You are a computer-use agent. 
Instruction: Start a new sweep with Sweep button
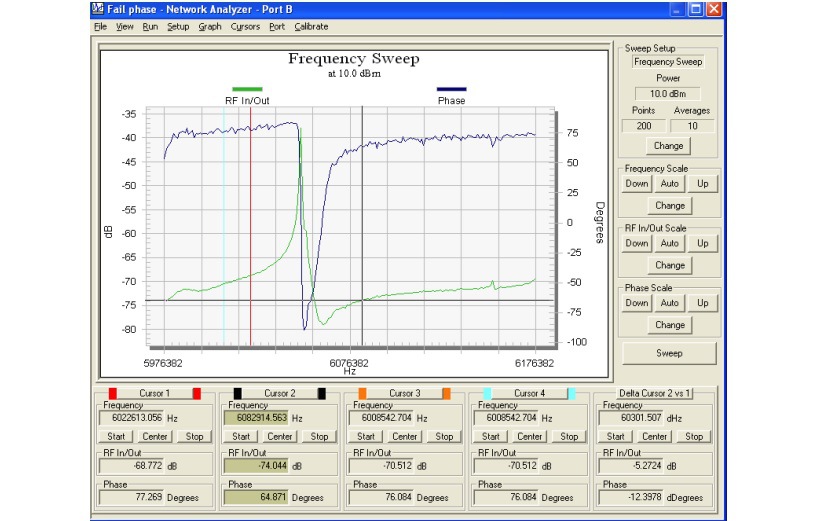[x=668, y=354]
